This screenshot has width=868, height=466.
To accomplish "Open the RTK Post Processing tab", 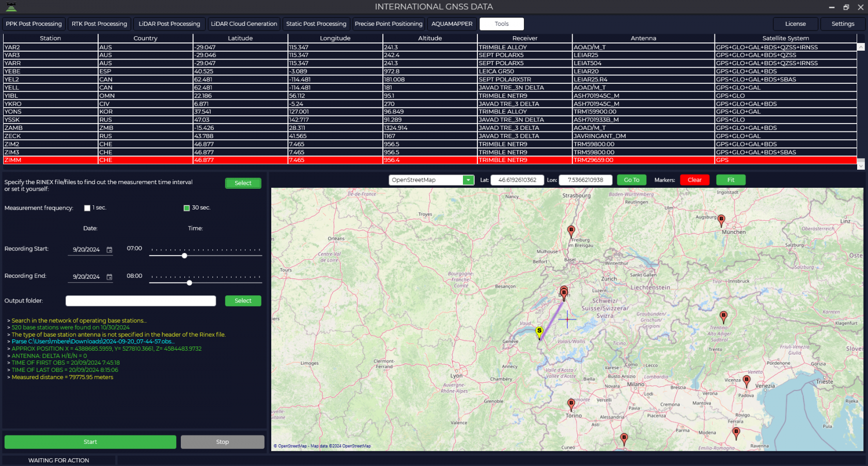I will click(x=99, y=24).
